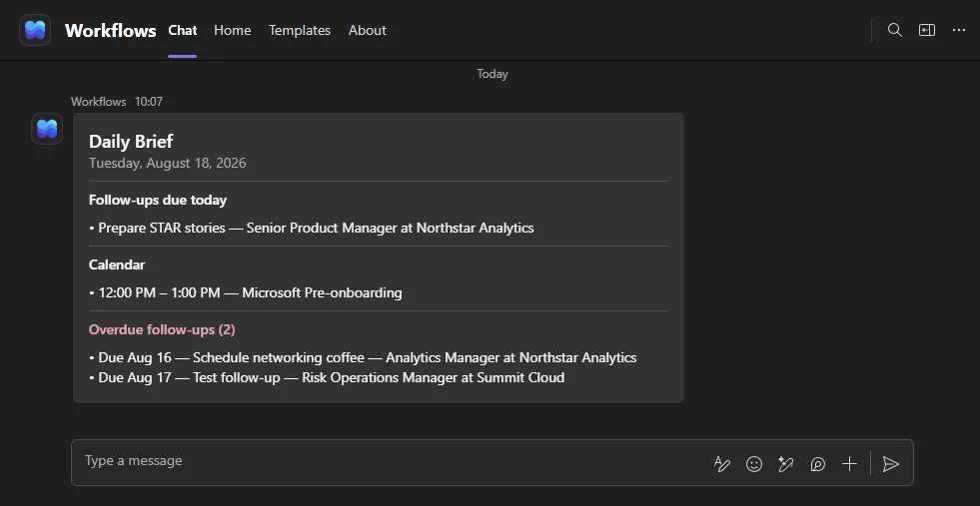Click the Workflows avatar beside the message

47,129
